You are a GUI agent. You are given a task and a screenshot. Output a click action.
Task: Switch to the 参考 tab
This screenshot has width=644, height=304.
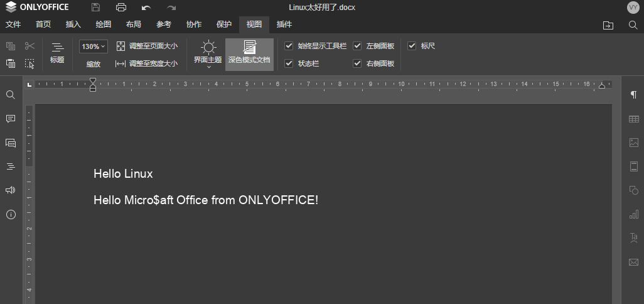[x=164, y=24]
